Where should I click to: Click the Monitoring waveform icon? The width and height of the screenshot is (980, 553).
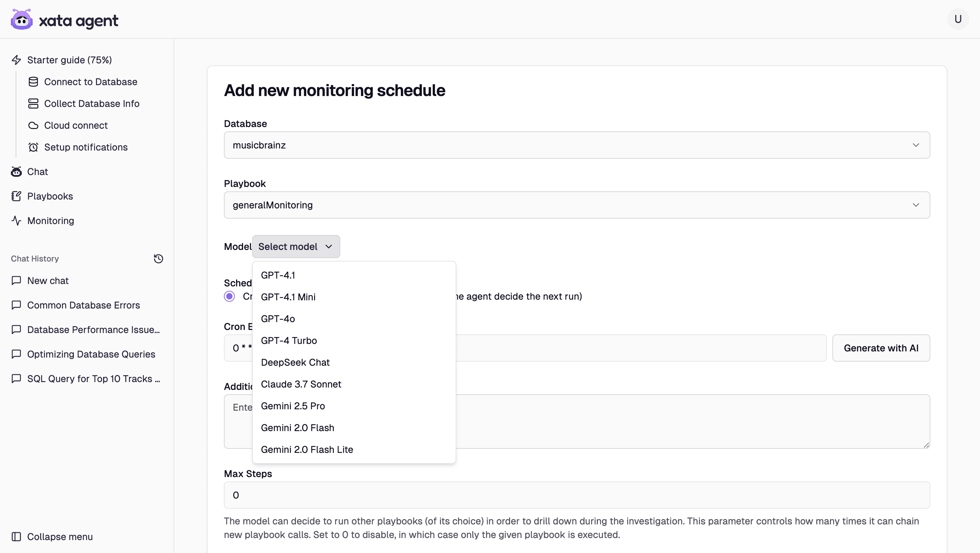(16, 220)
